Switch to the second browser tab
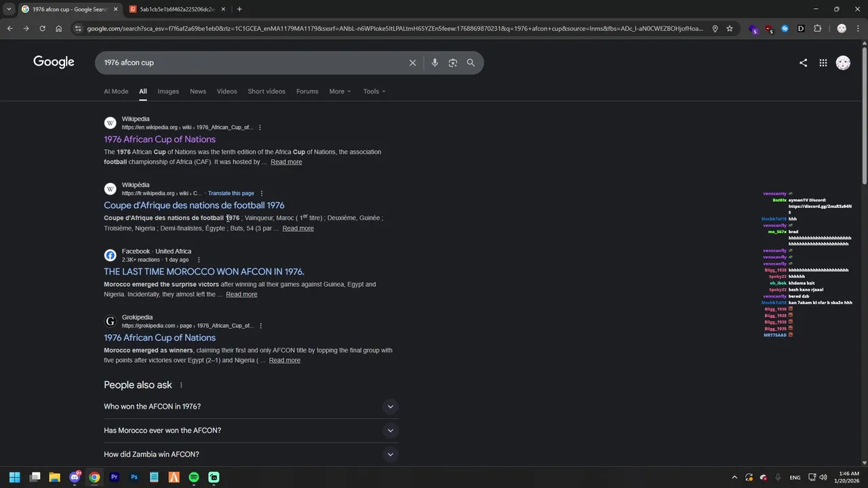This screenshot has width=868, height=488. coord(176,9)
